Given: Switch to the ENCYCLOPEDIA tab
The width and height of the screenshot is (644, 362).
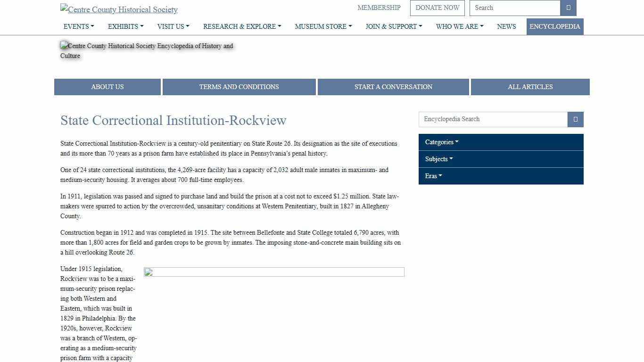Looking at the screenshot, I should pos(555,26).
